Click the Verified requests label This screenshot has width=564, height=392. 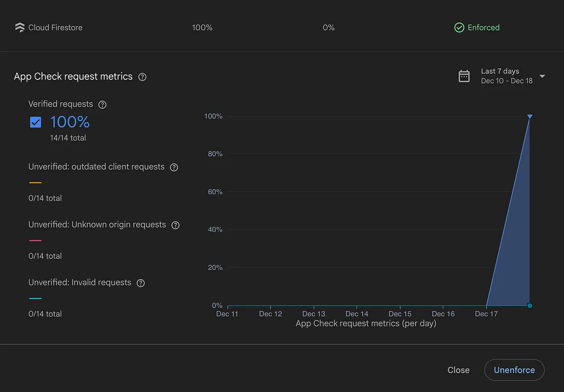[x=61, y=105]
